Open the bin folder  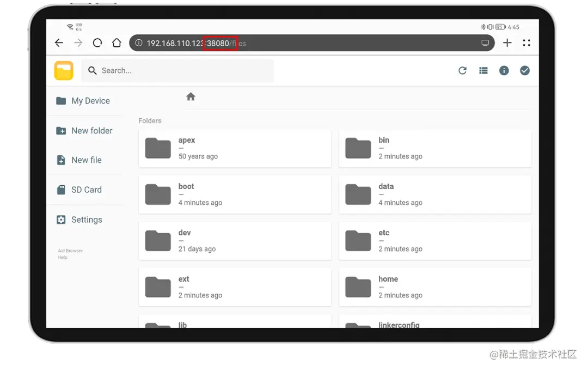click(435, 148)
